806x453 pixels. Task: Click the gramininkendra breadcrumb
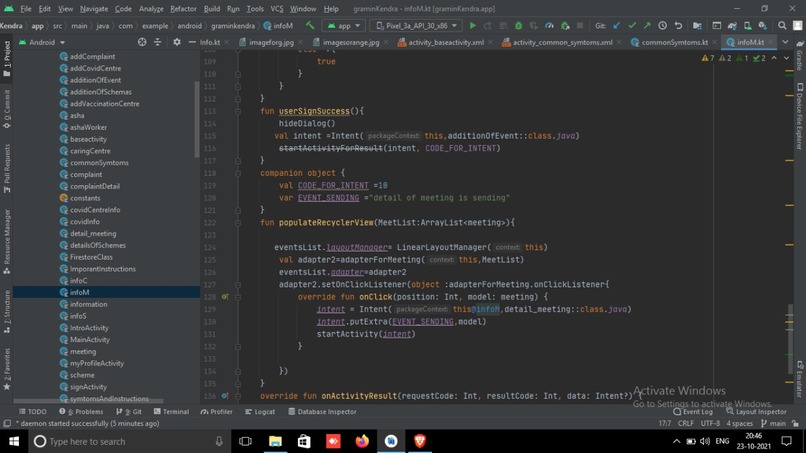point(232,25)
